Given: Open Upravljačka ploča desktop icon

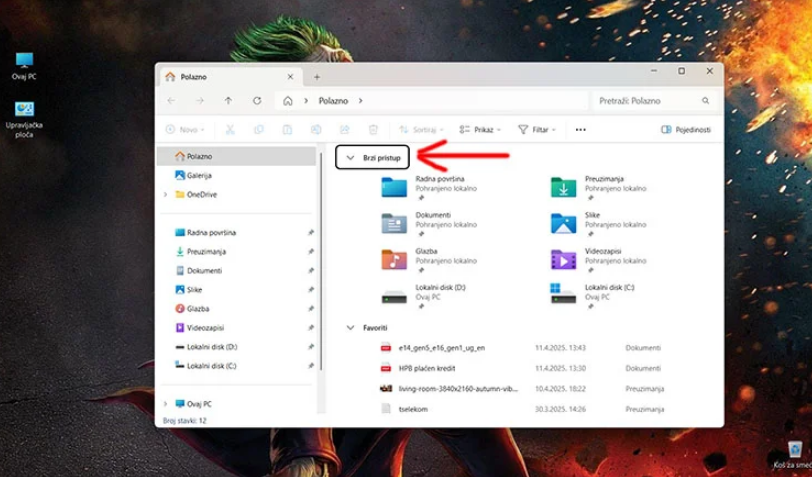Looking at the screenshot, I should pos(24,120).
